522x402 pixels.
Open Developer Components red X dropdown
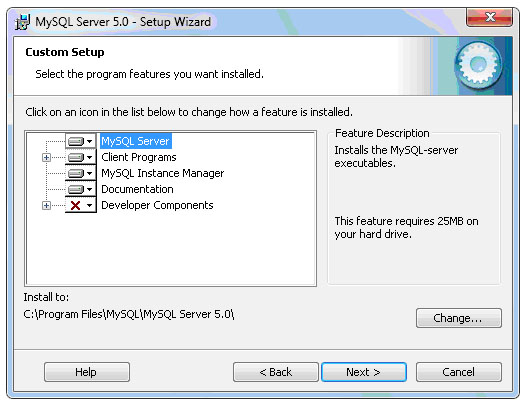[x=80, y=205]
